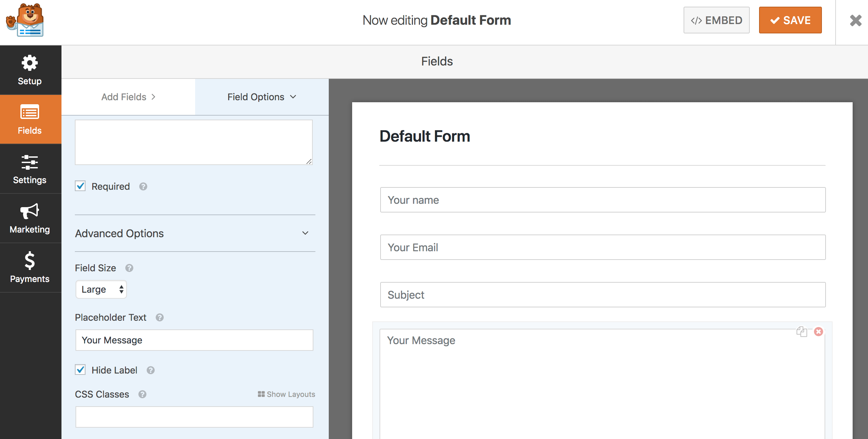Click the orange SAVE button
The width and height of the screenshot is (868, 439).
click(x=790, y=20)
